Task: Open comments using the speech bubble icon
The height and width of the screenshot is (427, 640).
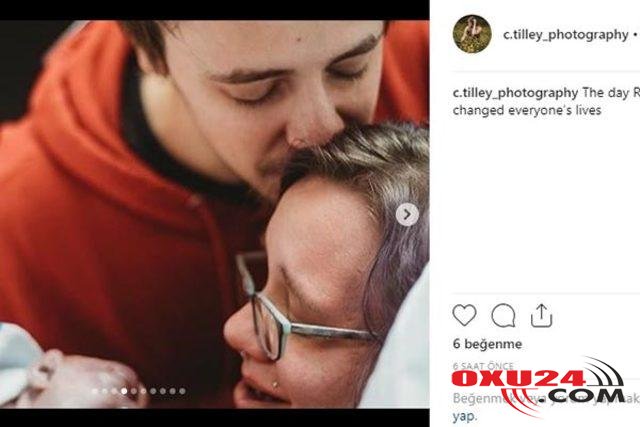Action: [503, 316]
